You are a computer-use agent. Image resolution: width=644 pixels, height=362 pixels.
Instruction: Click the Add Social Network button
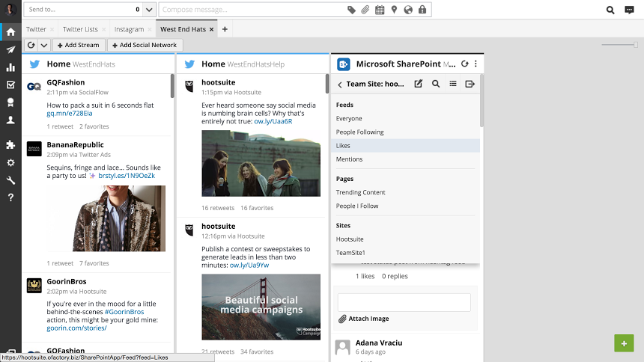click(145, 45)
